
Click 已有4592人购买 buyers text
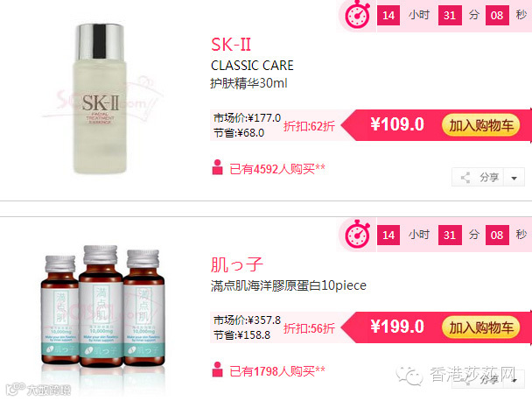click(x=277, y=169)
